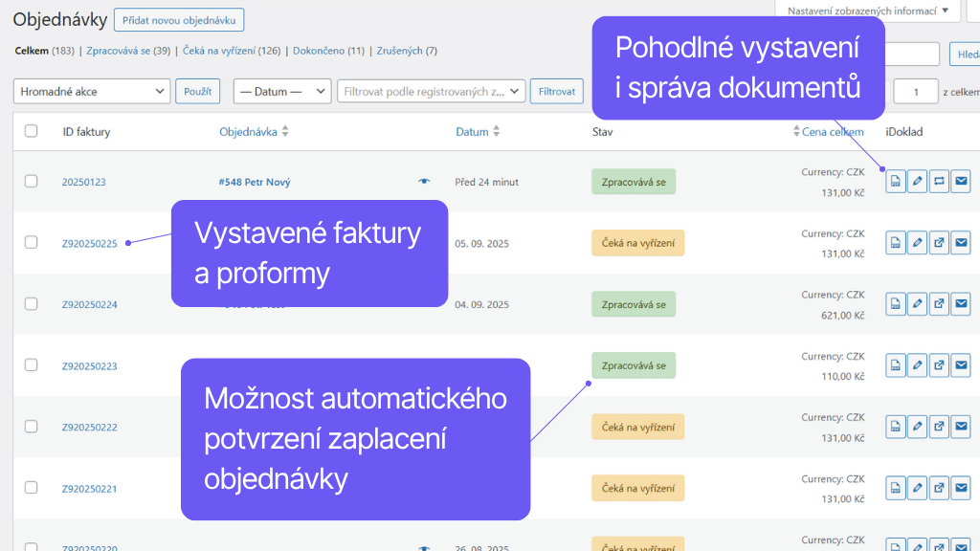
Task: Send email for invoice 20250123
Action: tap(961, 181)
